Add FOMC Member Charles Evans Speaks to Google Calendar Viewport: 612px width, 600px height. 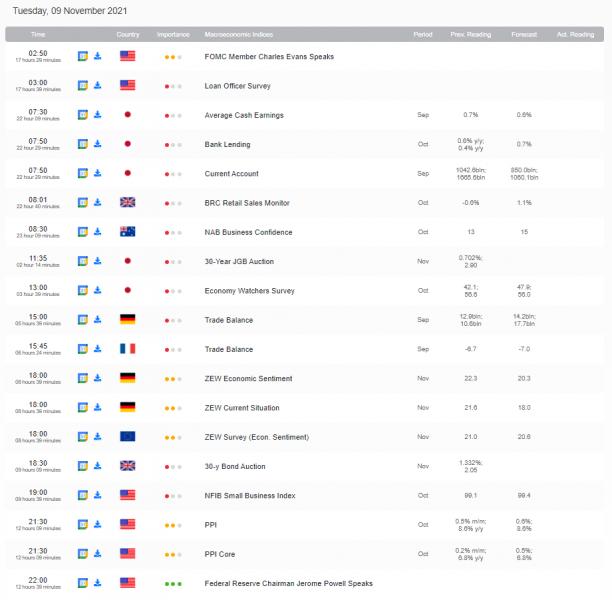pos(83,57)
